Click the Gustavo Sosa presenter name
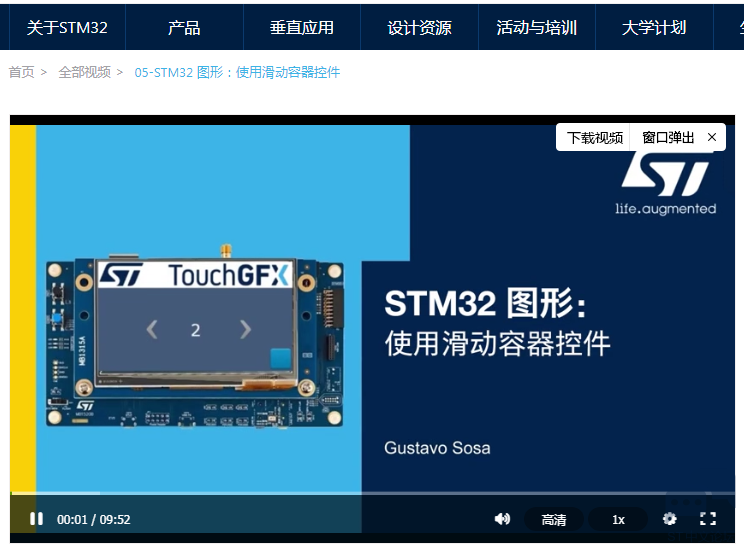 (x=437, y=448)
